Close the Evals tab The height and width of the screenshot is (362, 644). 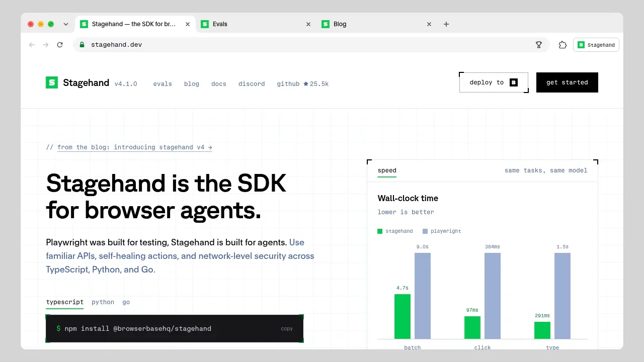(x=308, y=24)
